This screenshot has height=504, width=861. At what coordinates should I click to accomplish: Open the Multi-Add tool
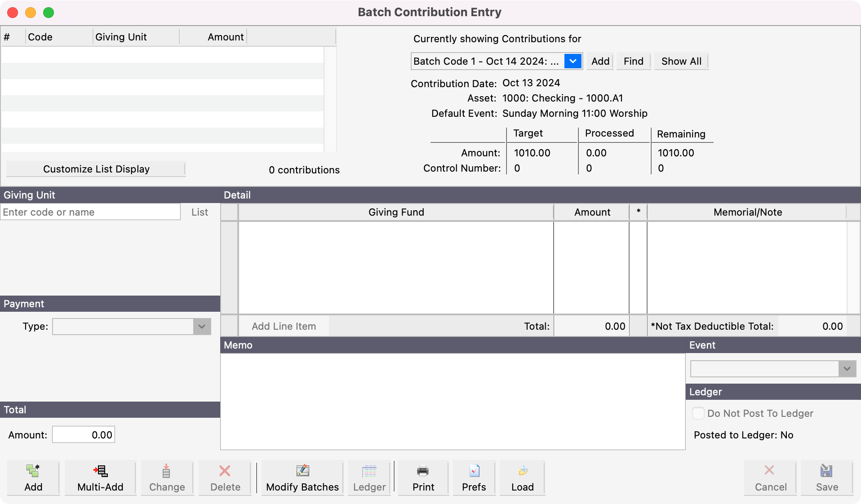pyautogui.click(x=100, y=477)
